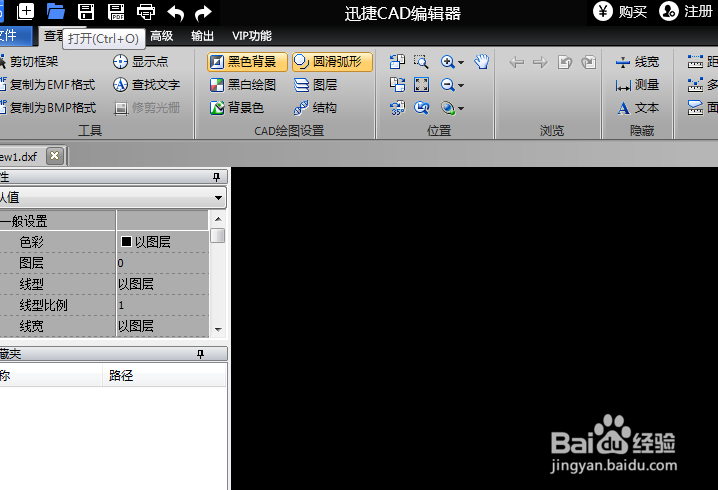This screenshot has width=718, height=490.
Task: Pin the favorites panel with pushpin icon
Action: pyautogui.click(x=200, y=354)
